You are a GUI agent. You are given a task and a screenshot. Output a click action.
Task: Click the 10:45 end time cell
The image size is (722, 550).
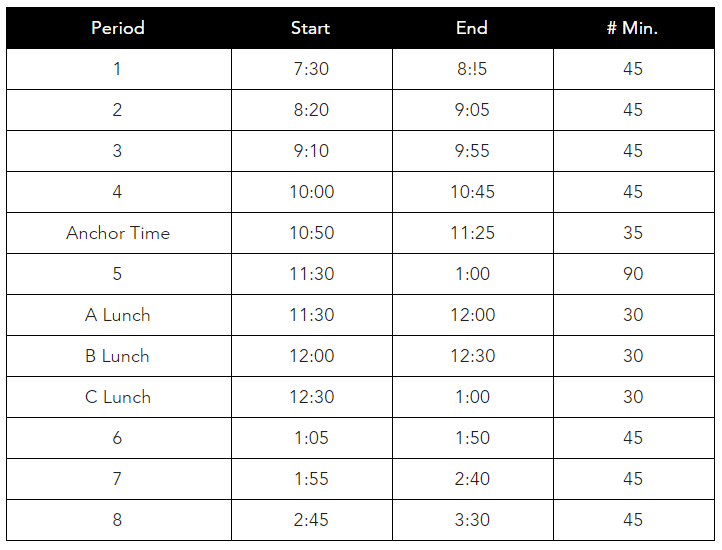(472, 192)
